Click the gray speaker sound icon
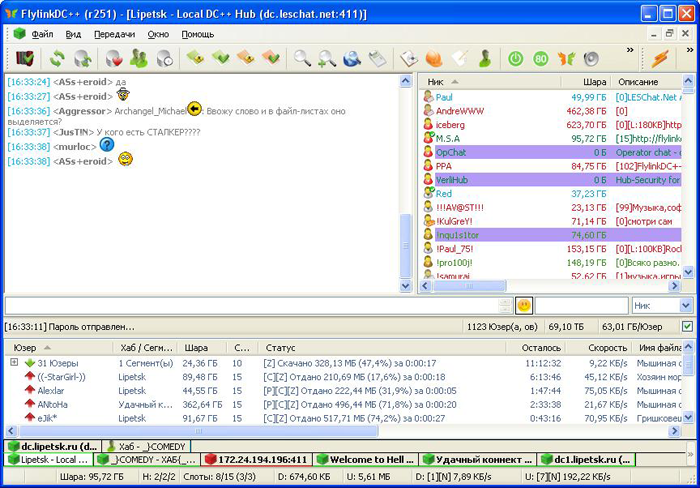Image resolution: width=700 pixels, height=488 pixels. [x=591, y=58]
